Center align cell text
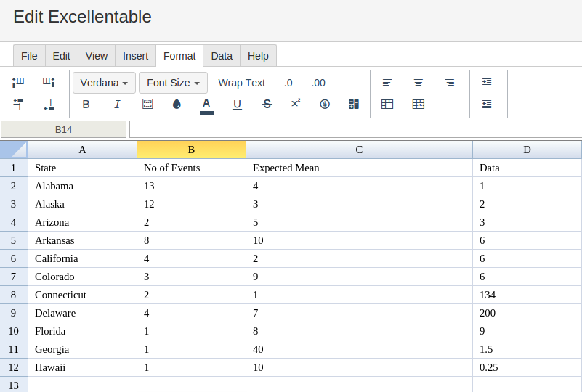 click(x=419, y=82)
